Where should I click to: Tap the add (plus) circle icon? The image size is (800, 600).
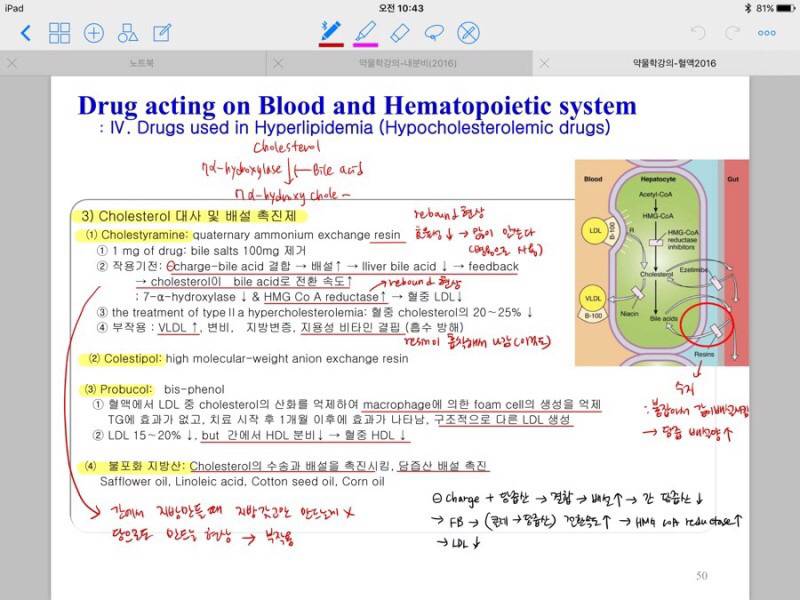[94, 32]
